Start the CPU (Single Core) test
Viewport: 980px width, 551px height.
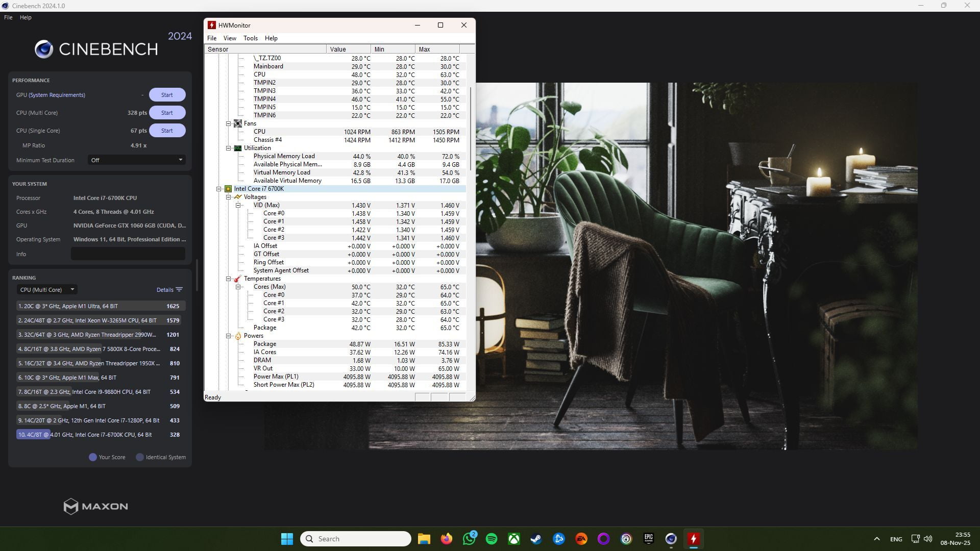pyautogui.click(x=167, y=131)
